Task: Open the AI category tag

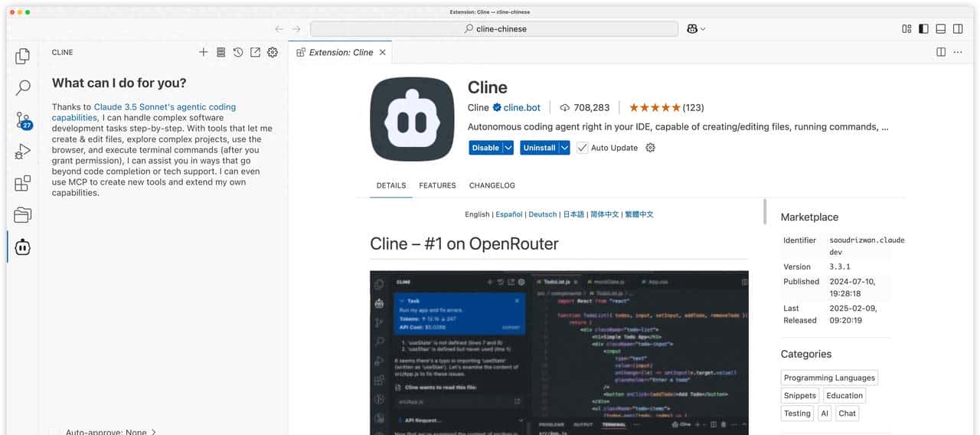Action: tap(825, 413)
